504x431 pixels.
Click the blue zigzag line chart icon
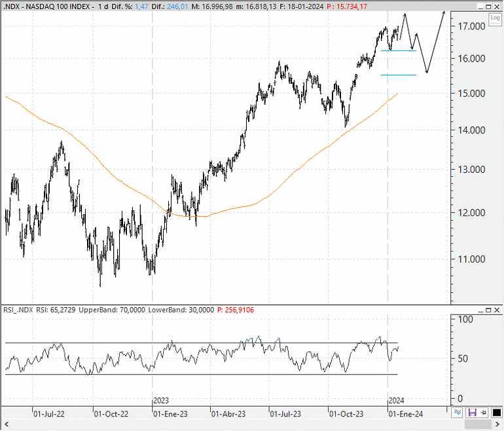(x=458, y=413)
